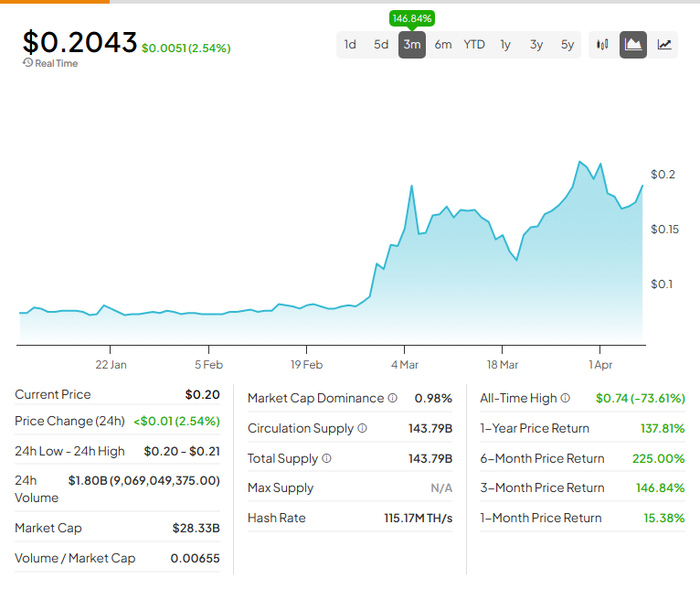Screen dimensions: 700x589
Task: Switch to candlestick chart view
Action: pos(602,44)
